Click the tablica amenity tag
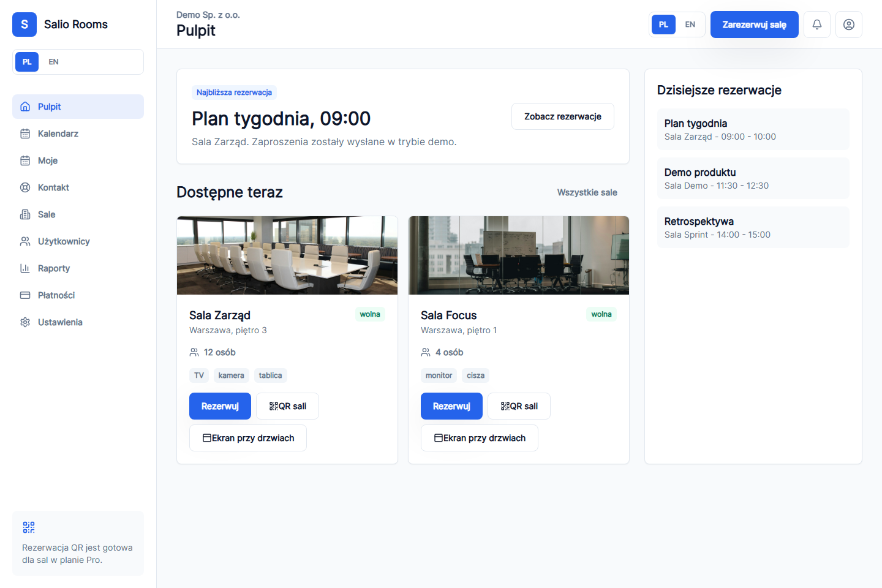 tap(270, 375)
